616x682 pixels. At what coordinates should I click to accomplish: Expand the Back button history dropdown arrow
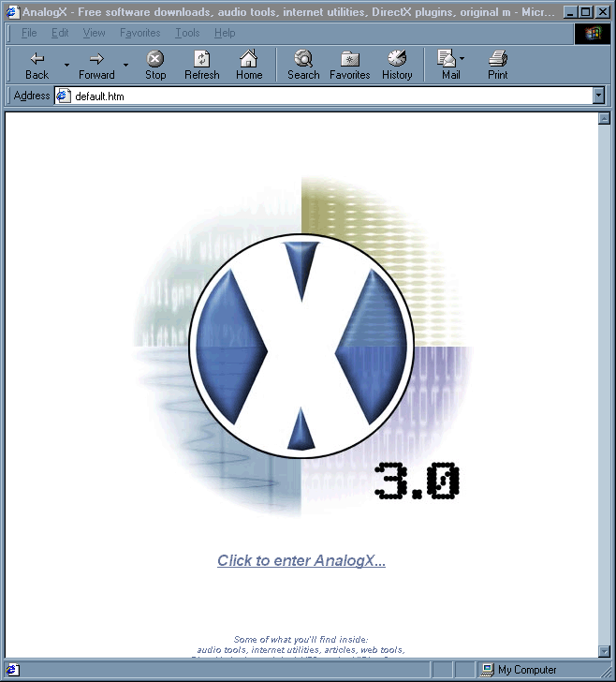(x=66, y=65)
